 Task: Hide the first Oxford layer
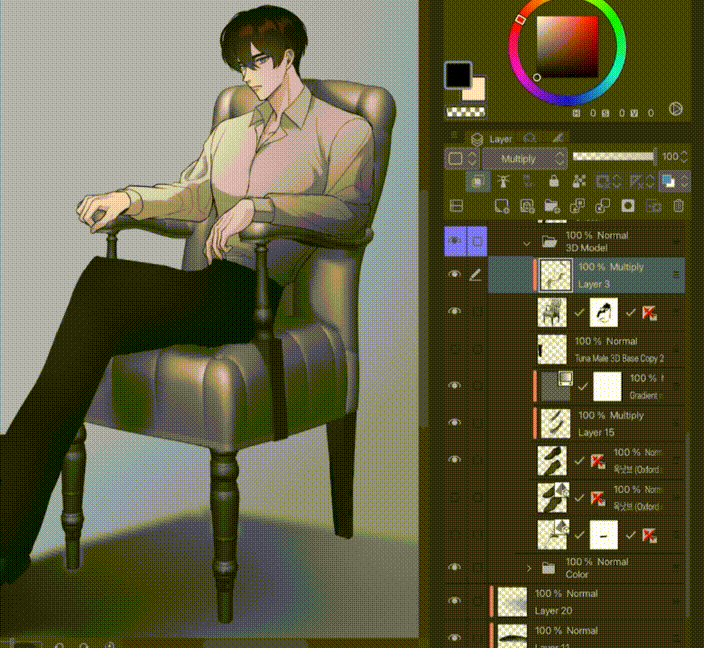pos(454,460)
